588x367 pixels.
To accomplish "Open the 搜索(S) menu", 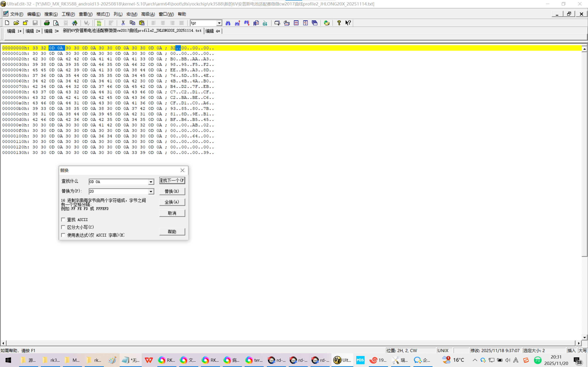I will click(51, 14).
